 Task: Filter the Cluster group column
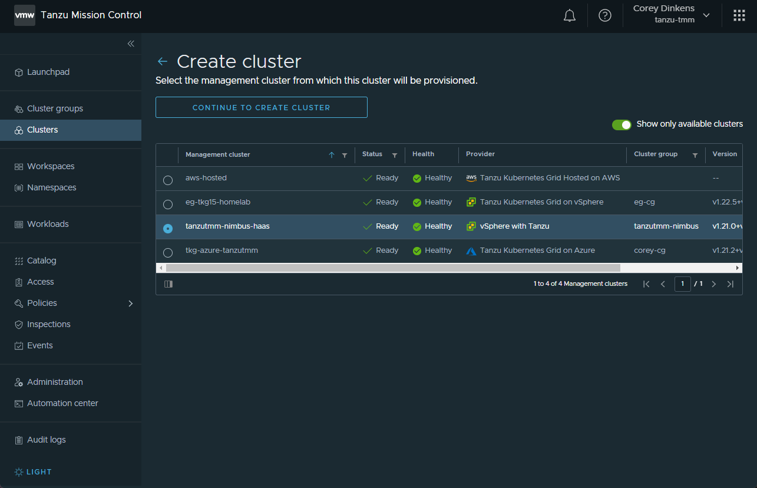point(695,155)
